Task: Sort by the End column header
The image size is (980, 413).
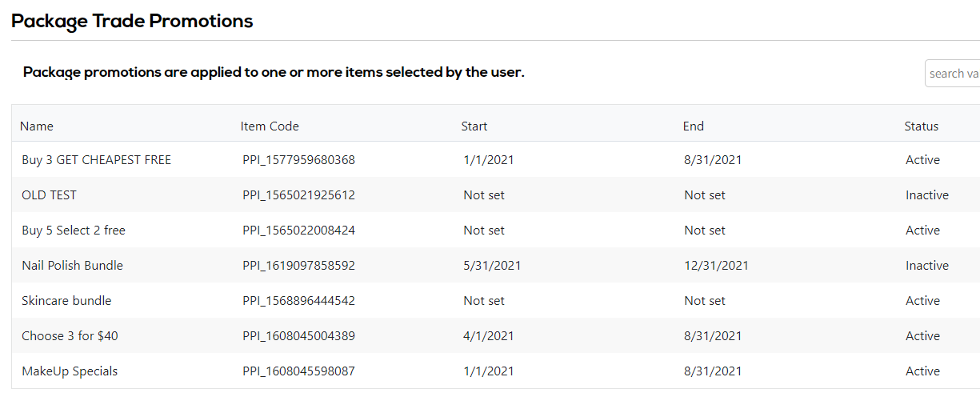Action: coord(694,126)
